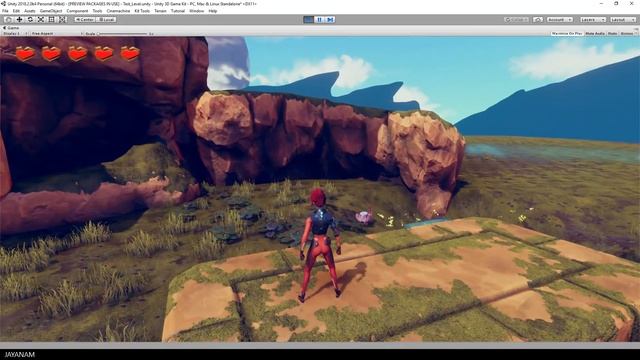Select the Game view tab
640x360 pixels.
click(11, 28)
